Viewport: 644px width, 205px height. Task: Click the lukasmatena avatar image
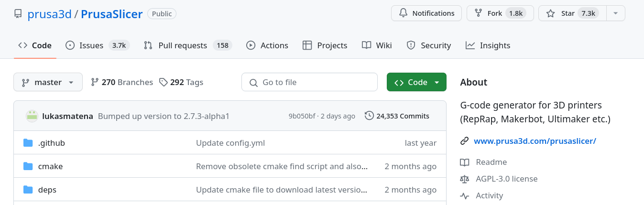(x=32, y=116)
